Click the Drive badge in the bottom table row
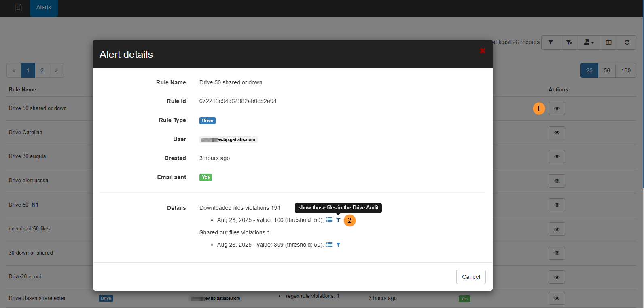Screen dimensions: 644x308 click(x=106, y=298)
